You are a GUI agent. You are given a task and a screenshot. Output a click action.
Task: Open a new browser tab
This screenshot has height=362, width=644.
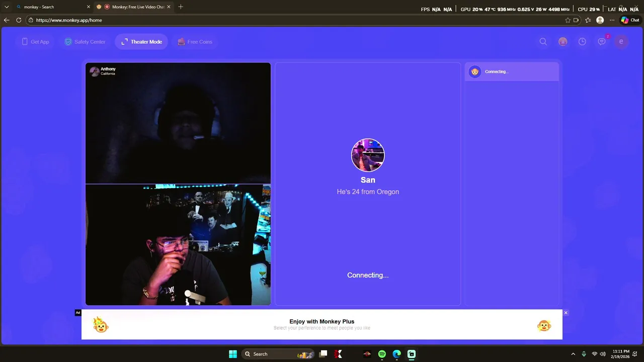(x=181, y=7)
